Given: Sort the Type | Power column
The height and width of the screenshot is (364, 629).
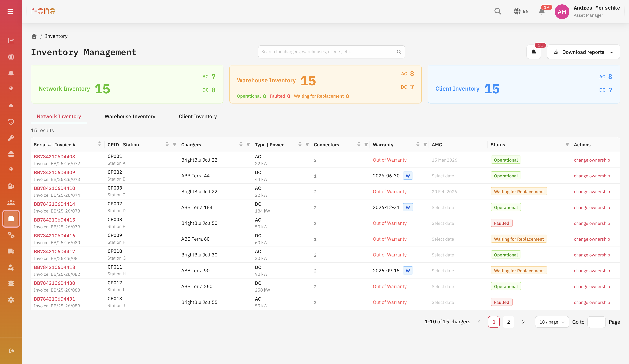Looking at the screenshot, I should tap(300, 144).
